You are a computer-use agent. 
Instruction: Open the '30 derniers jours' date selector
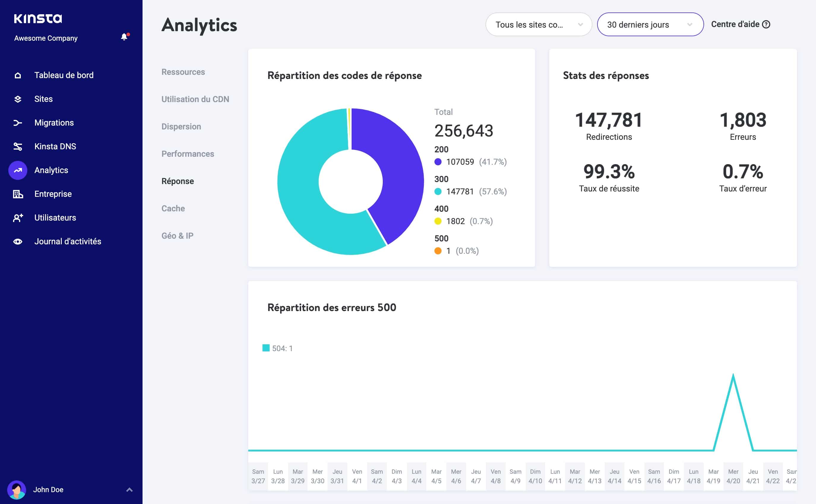point(650,24)
